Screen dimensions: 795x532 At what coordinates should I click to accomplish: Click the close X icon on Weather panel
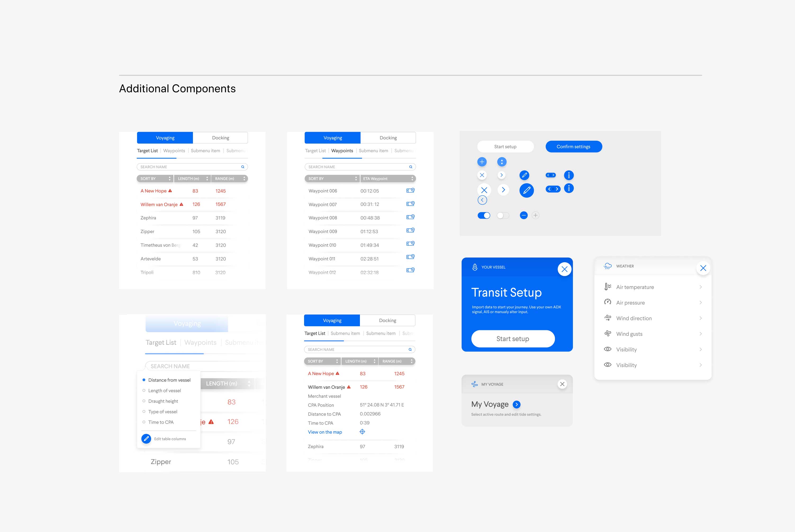point(703,268)
